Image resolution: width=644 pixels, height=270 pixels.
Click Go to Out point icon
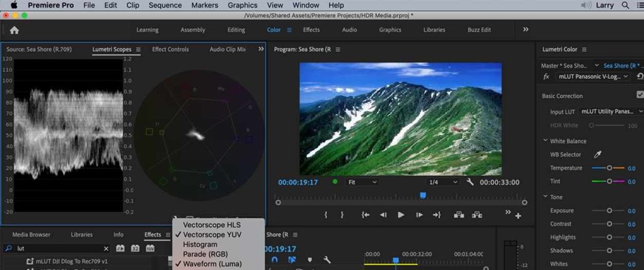[437, 215]
